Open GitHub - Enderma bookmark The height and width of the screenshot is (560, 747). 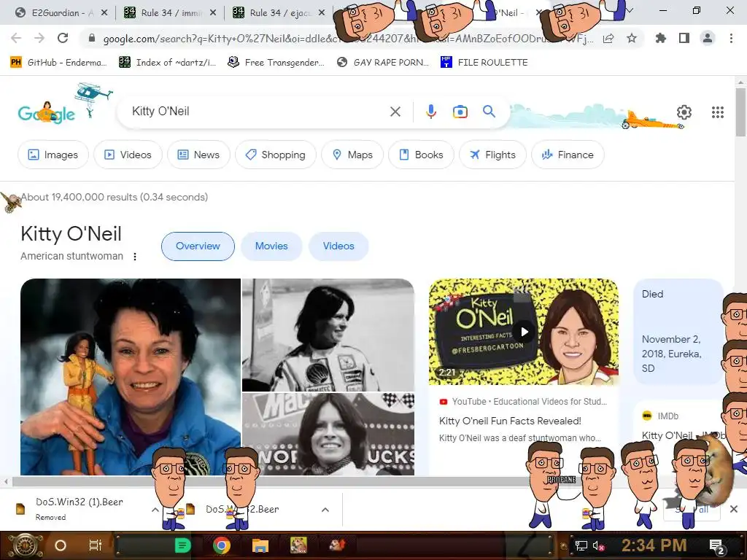coord(58,63)
